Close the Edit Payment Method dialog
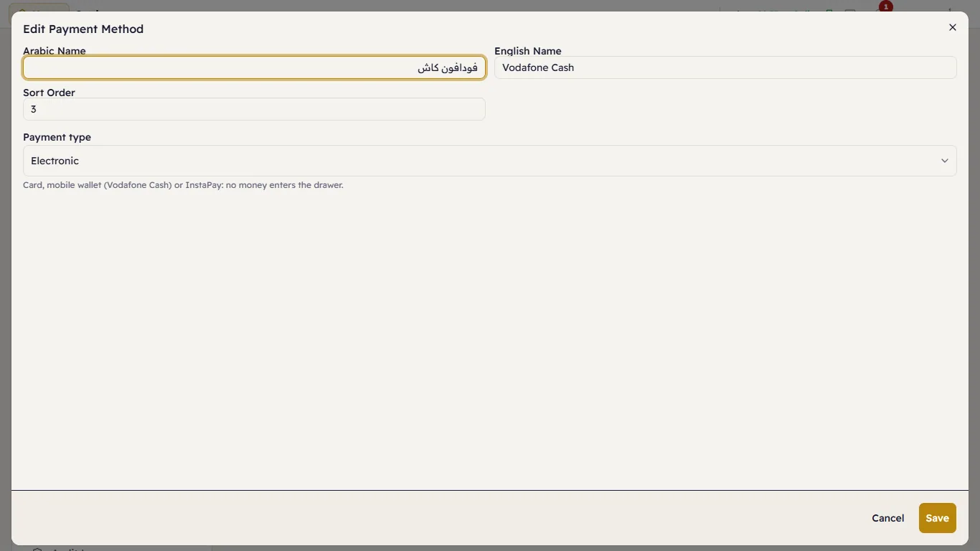The image size is (980, 551). (953, 27)
